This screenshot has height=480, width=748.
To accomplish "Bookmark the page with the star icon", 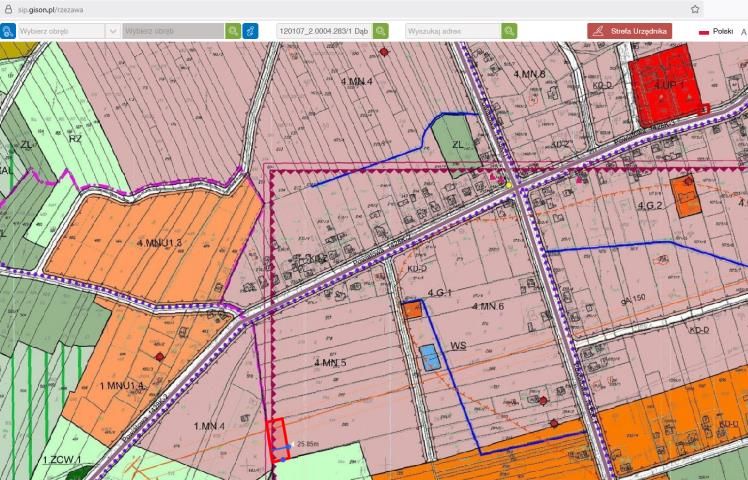I will click(x=695, y=9).
